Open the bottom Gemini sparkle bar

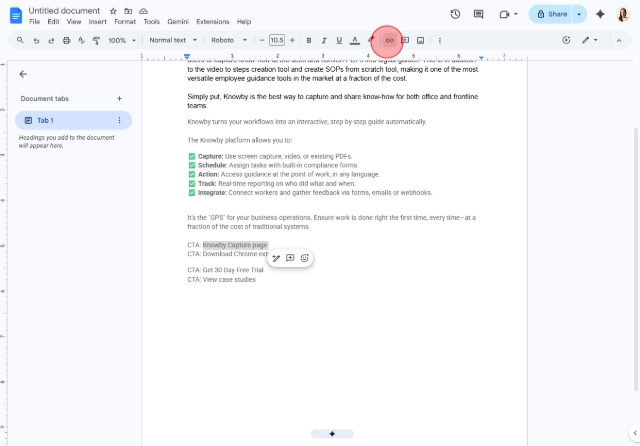click(332, 434)
